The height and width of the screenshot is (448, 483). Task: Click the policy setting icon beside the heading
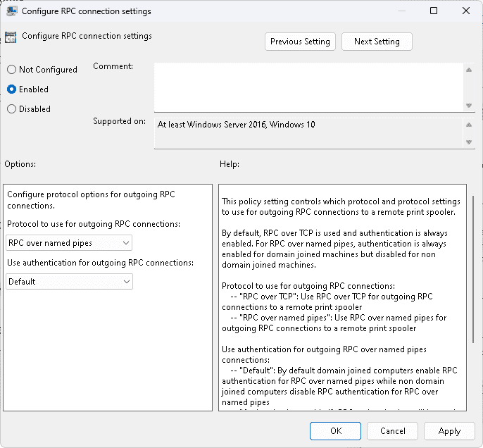[11, 37]
